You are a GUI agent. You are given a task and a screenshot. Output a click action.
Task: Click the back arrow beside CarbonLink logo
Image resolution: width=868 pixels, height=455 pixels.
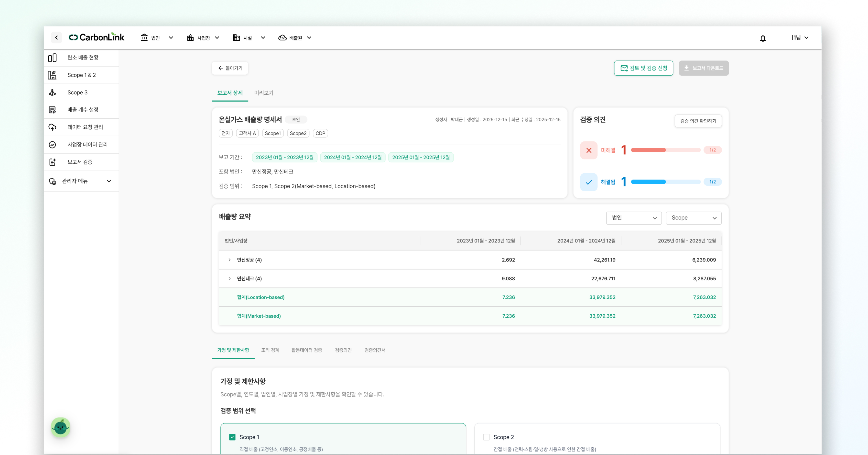tap(56, 38)
